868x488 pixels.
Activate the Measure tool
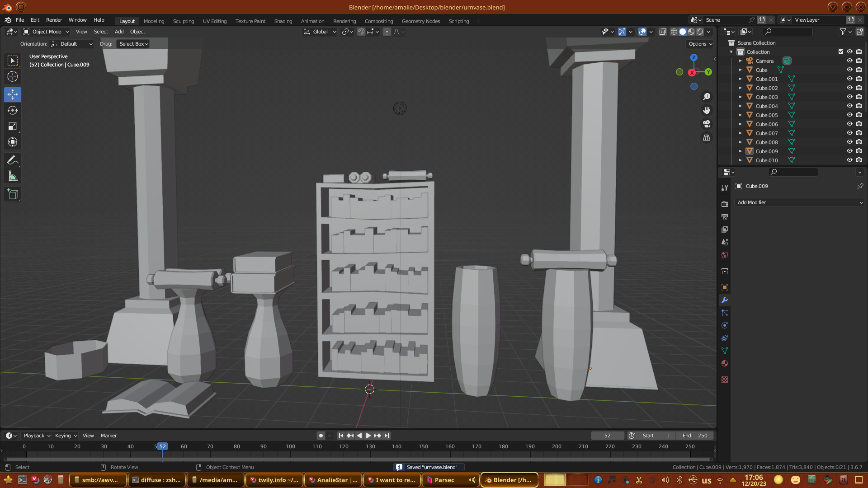click(x=13, y=177)
